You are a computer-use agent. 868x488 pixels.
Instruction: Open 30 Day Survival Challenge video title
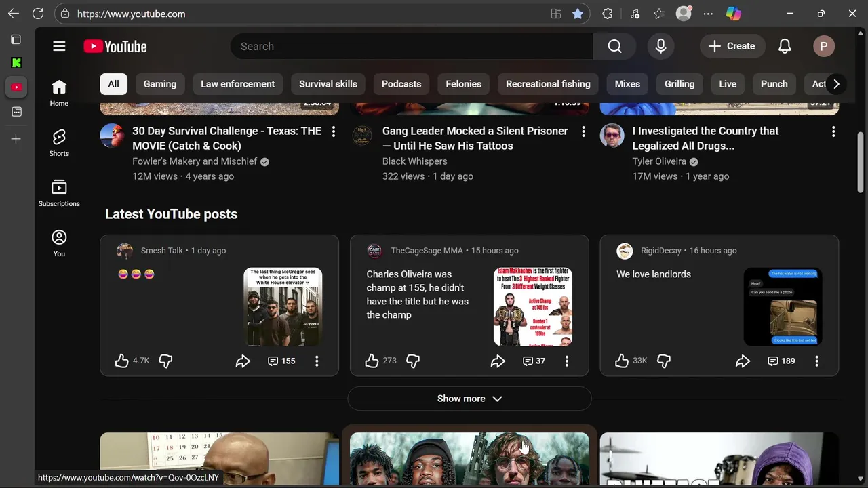226,138
